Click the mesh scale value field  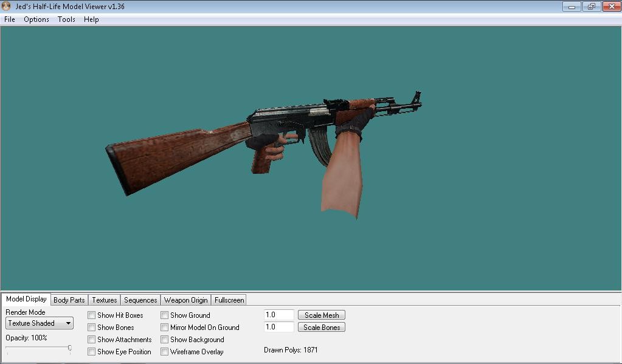coord(279,315)
